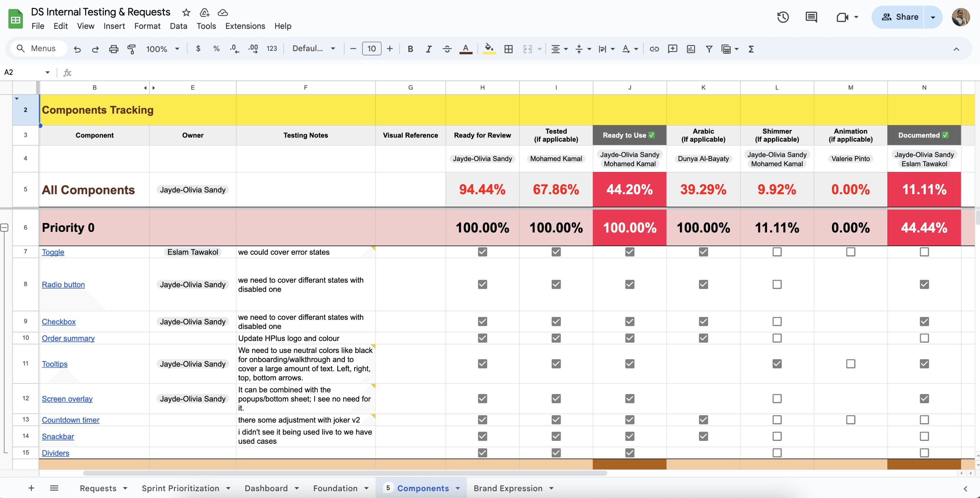
Task: Uncheck Tooltips row Shimmer checkbox
Action: (x=777, y=364)
